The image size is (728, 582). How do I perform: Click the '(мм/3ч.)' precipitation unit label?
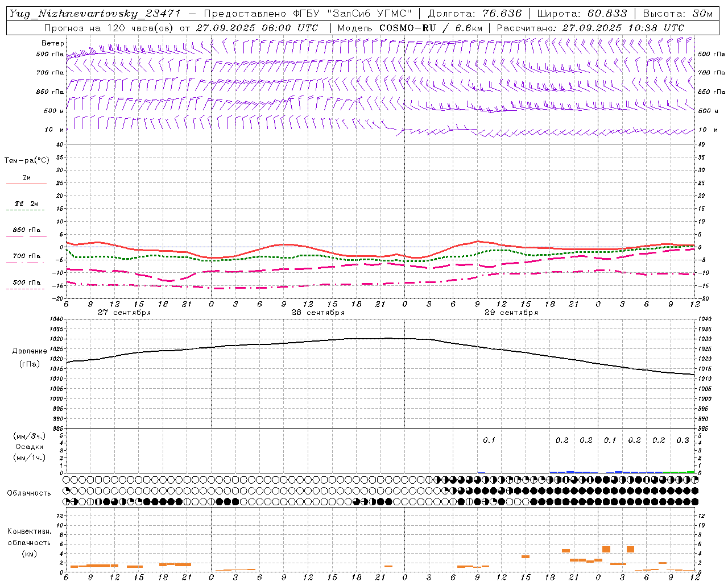[x=30, y=436]
